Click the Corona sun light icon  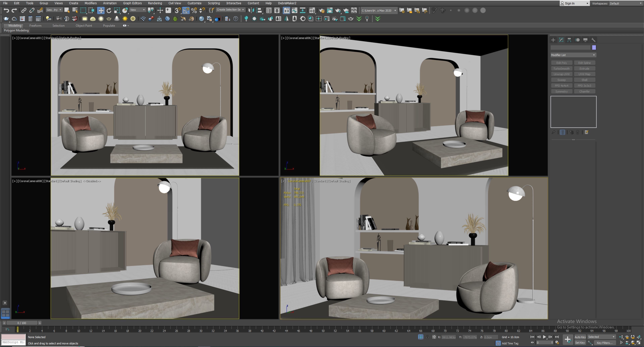tap(125, 19)
